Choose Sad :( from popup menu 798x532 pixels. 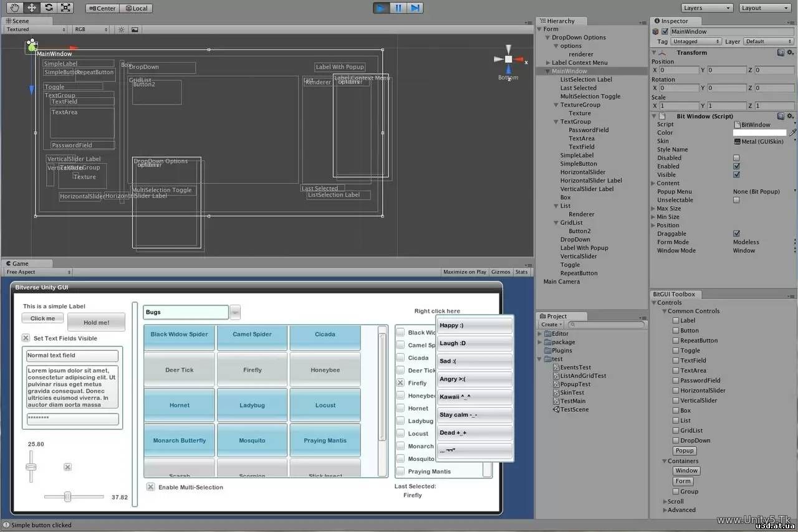(475, 361)
